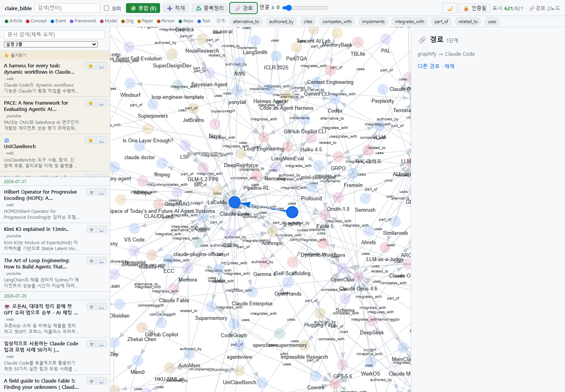Image resolution: width=565 pixels, height=392 pixels.
Task: Toggle the Framework type filter
Action: (x=83, y=21)
